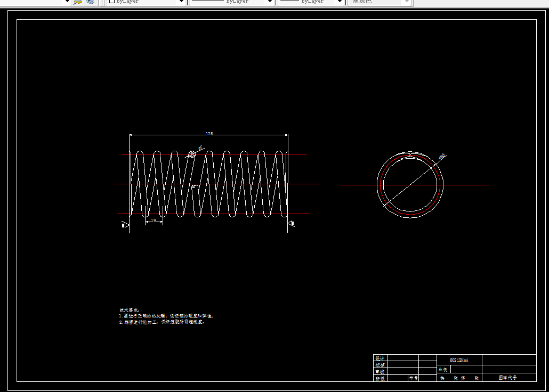
Task: Click the 技术要求 heading text
Action: tap(129, 310)
